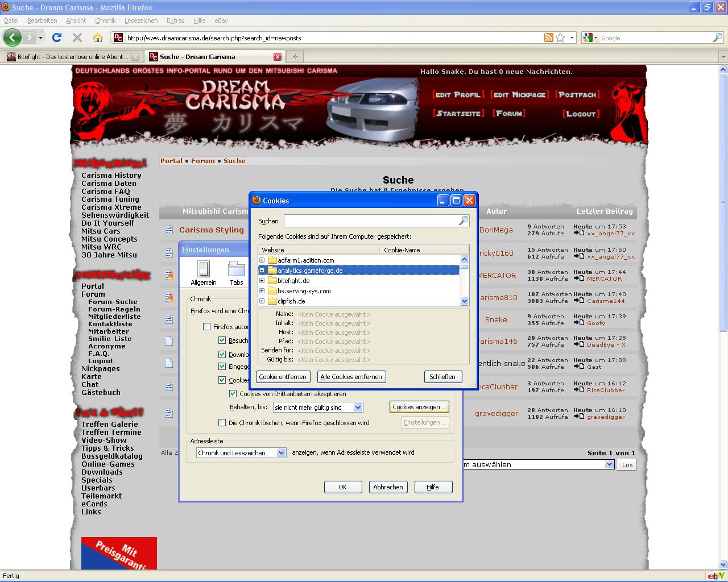Open the Bearbeiten menu
Image resolution: width=728 pixels, height=582 pixels.
tap(42, 20)
